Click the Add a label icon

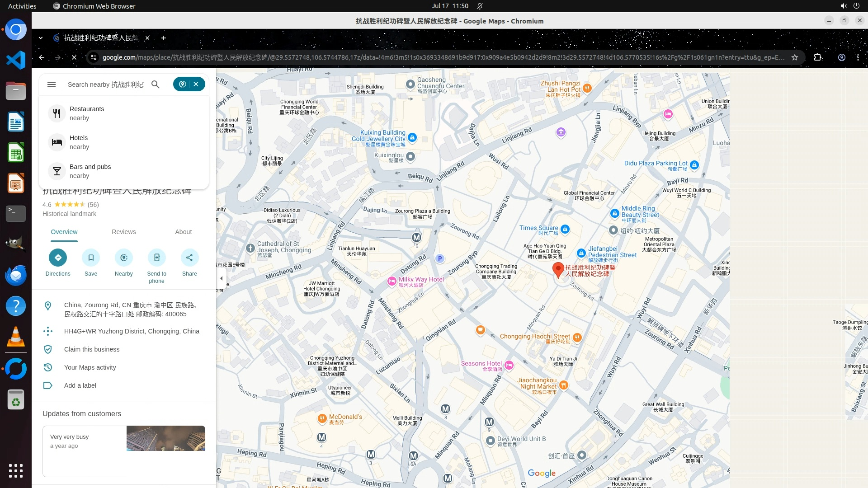coord(48,385)
